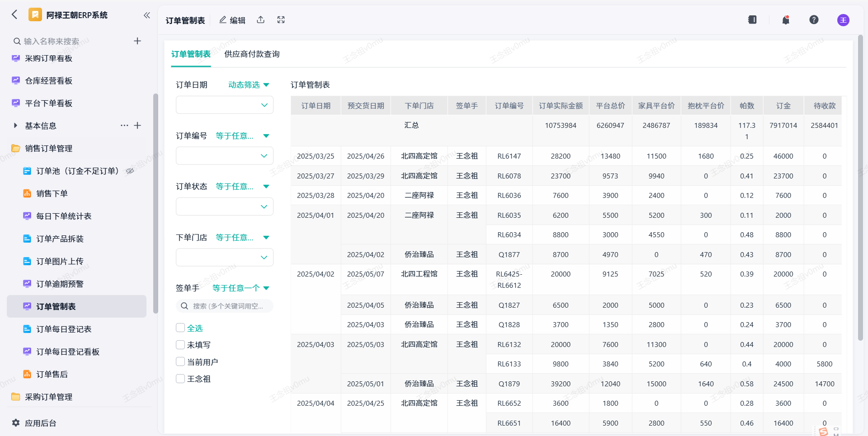Screen dimensions: 868x436
Task: Expand the 基本信息 tree node
Action: (16, 126)
